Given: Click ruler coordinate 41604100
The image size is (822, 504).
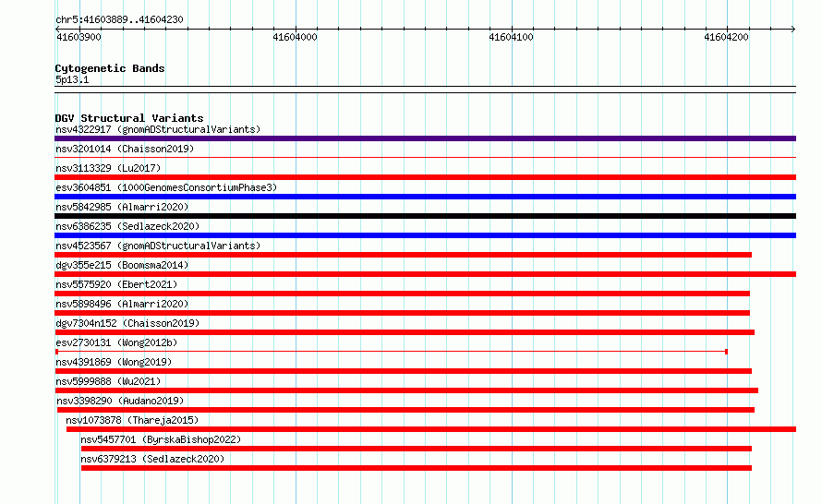Looking at the screenshot, I should pos(511,37).
